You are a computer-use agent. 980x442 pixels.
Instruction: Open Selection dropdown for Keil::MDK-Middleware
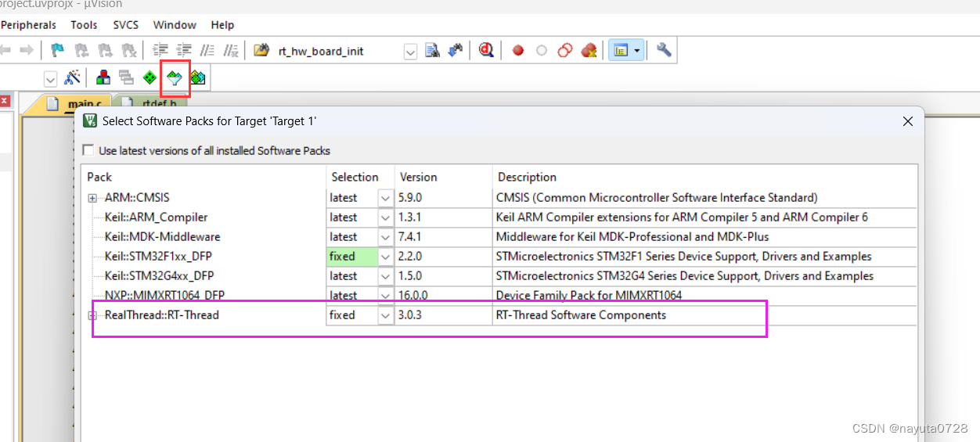coord(385,237)
